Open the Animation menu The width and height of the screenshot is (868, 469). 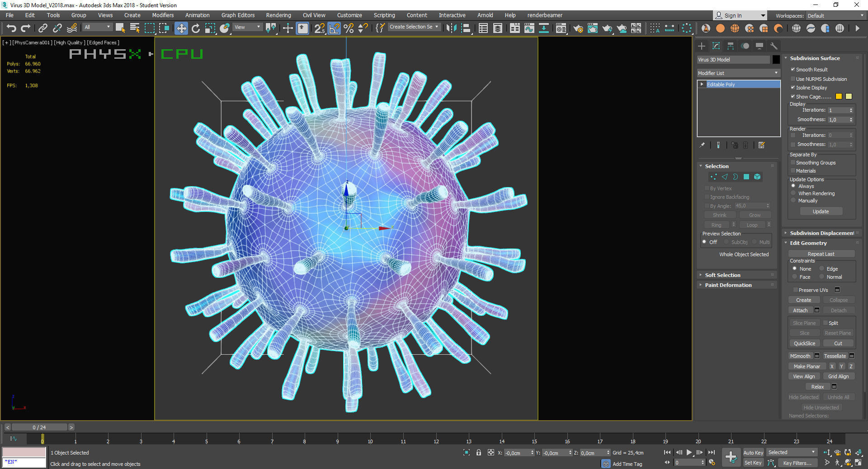pyautogui.click(x=198, y=15)
